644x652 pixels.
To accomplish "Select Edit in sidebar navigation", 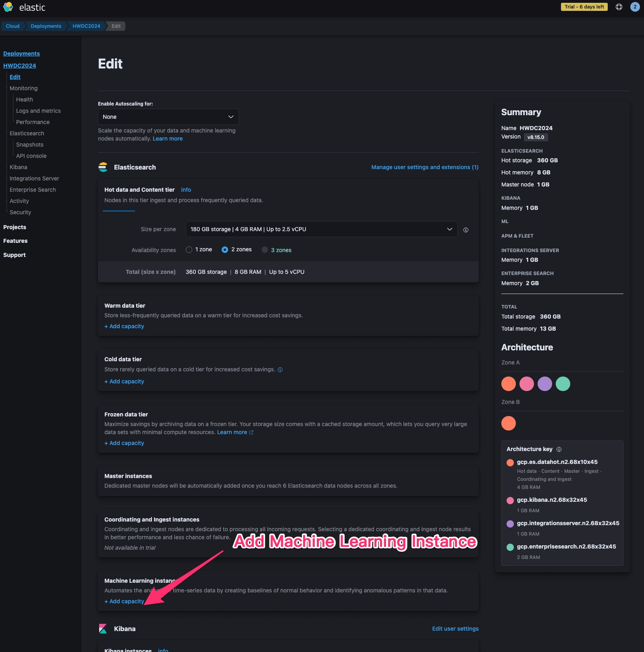I will (x=15, y=77).
